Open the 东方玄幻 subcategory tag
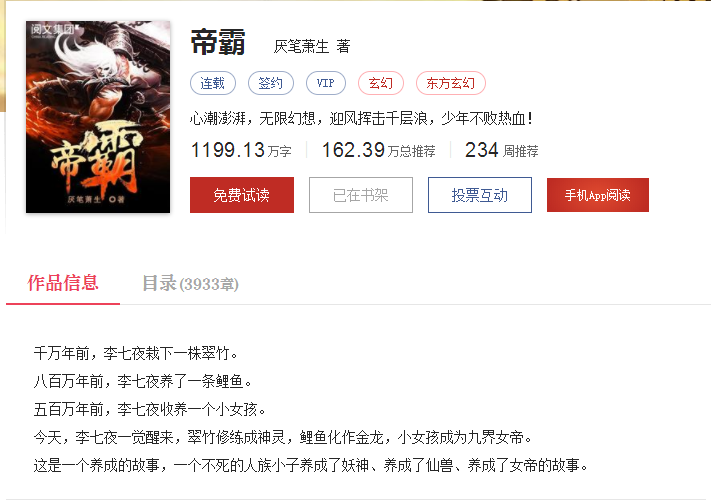Image resolution: width=711 pixels, height=500 pixels. (451, 83)
